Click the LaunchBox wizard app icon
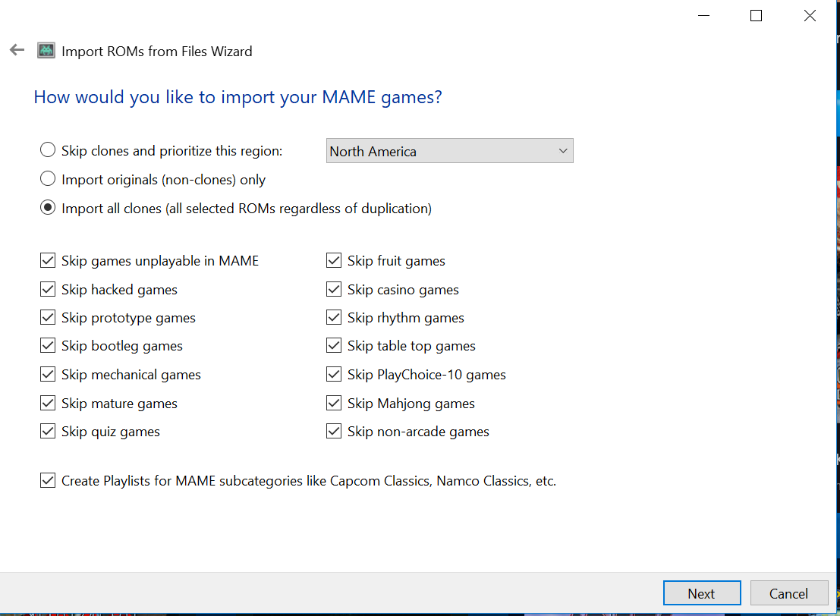This screenshot has height=616, width=840. click(46, 51)
